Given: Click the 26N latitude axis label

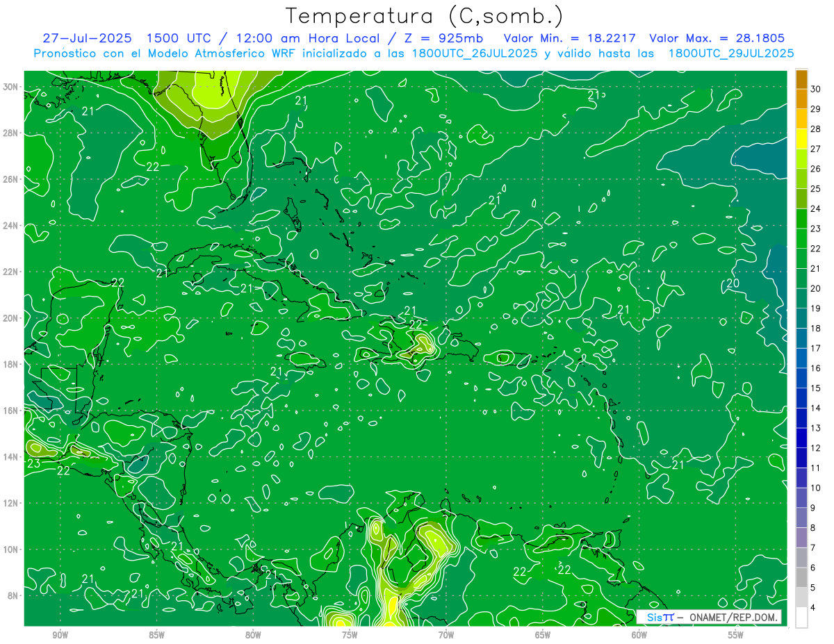Looking at the screenshot, I should pyautogui.click(x=10, y=179).
